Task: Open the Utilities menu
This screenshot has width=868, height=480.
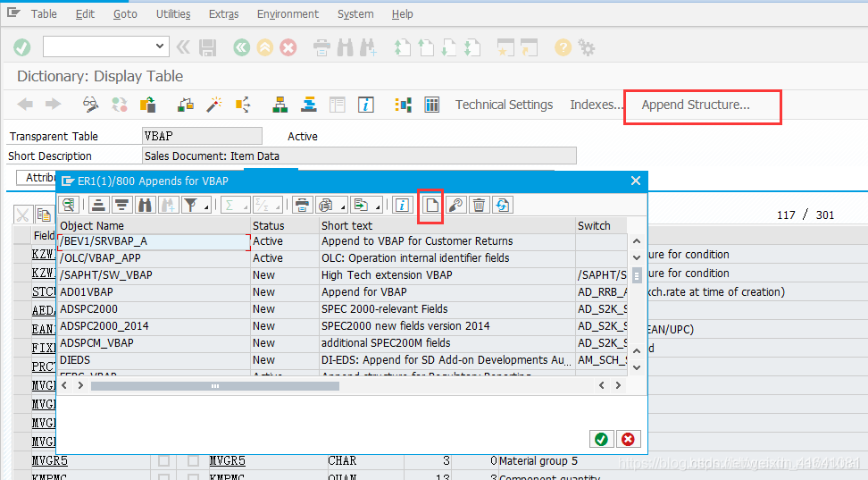Action: 173,14
